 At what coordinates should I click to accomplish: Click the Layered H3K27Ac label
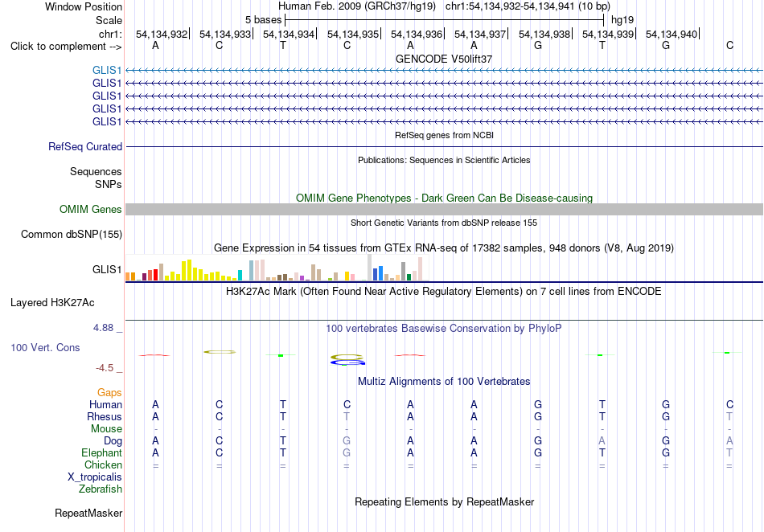click(52, 303)
